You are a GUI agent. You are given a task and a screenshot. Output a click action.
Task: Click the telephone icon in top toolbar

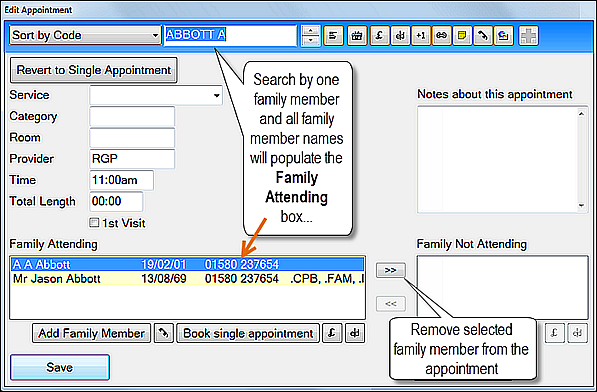click(x=483, y=35)
